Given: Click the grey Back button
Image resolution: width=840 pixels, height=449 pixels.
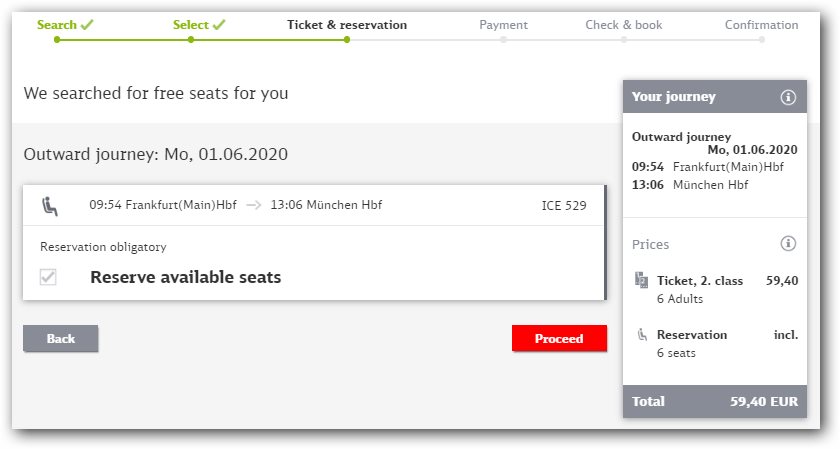Looking at the screenshot, I should click(61, 338).
